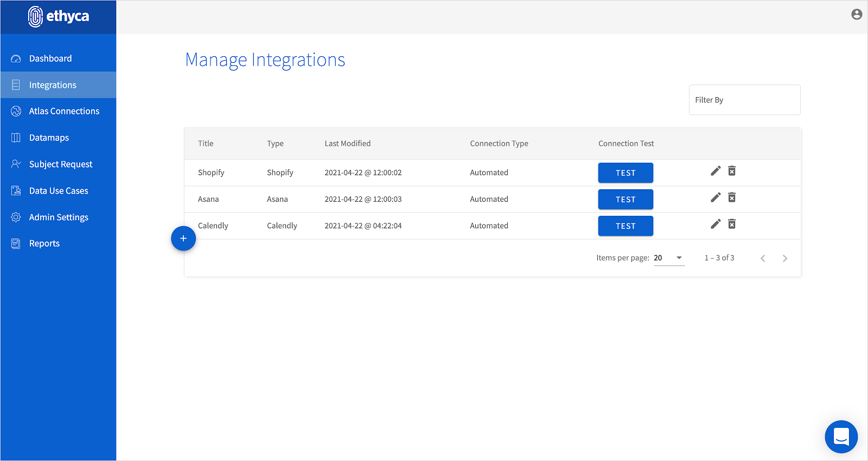Click the Dashboard gauge icon
Screen dimensions: 868x461
click(x=16, y=59)
